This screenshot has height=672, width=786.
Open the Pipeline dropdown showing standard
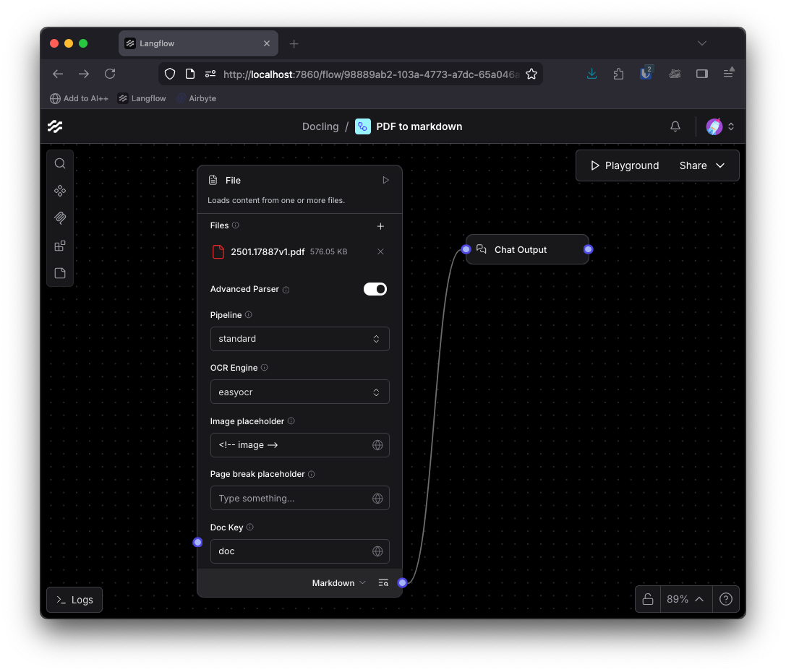point(299,338)
